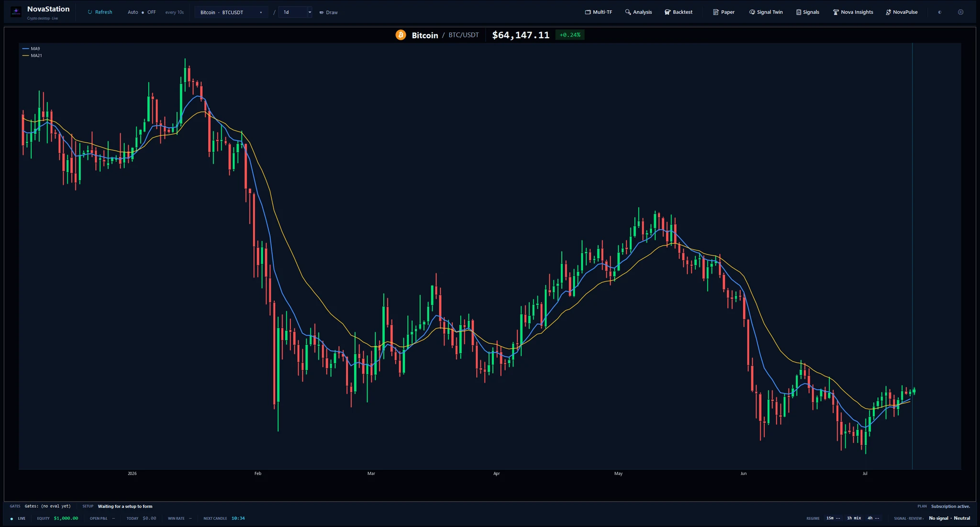
Task: Click the $64,147.11 price value
Action: point(521,35)
